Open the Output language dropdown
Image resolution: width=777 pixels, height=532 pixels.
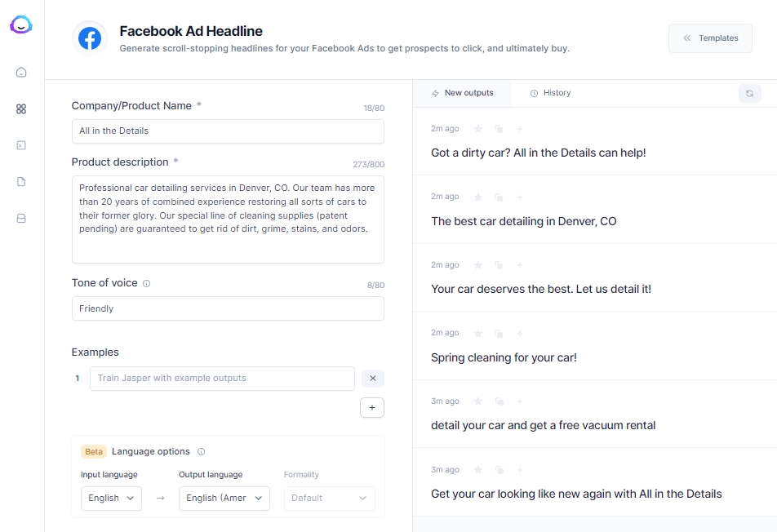tap(224, 498)
